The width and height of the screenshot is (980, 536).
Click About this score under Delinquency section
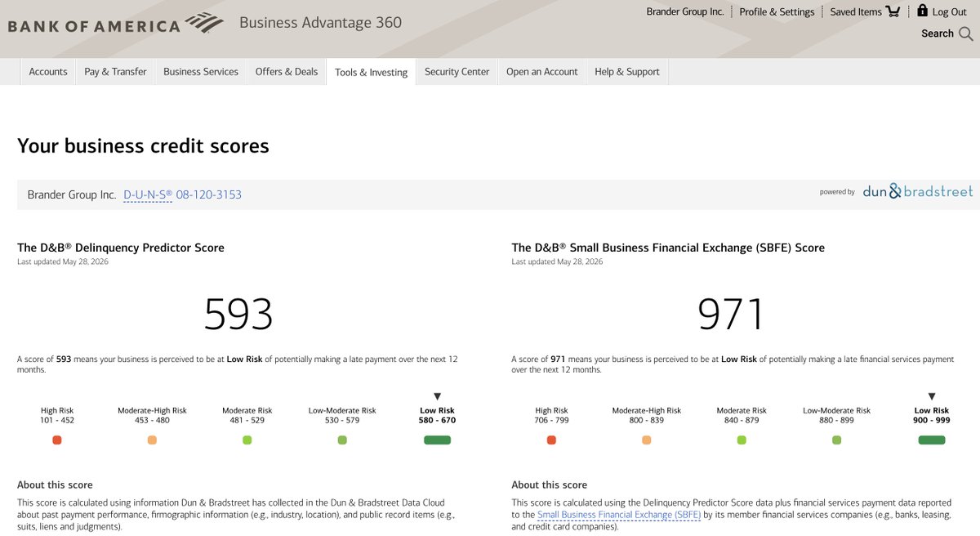pos(55,485)
